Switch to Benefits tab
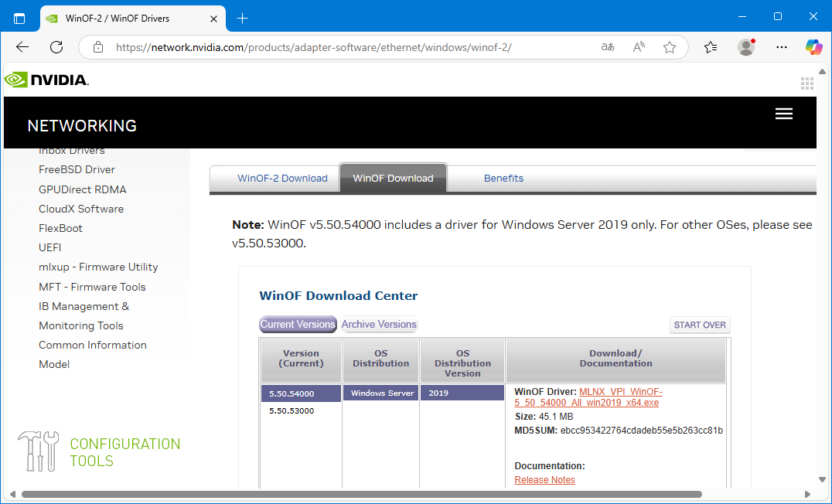This screenshot has width=832, height=504. 503,179
